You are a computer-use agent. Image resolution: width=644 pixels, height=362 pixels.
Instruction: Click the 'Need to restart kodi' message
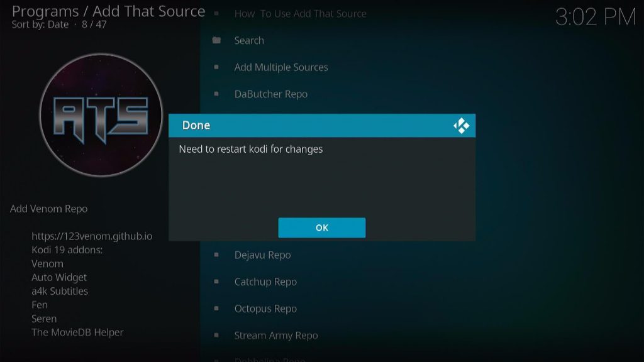[250, 149]
